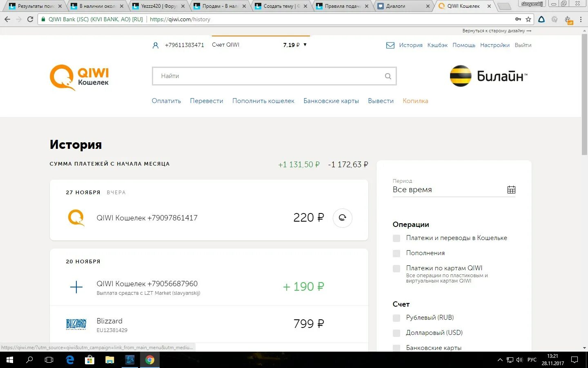588x368 pixels.
Task: Check the Банковские карты account filter
Action: 396,348
